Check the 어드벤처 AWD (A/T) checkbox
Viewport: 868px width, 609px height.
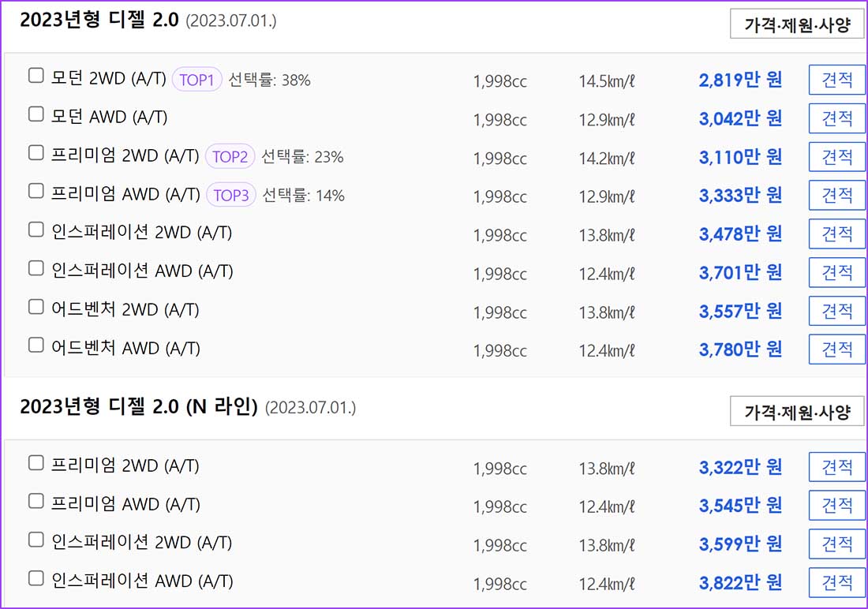[x=36, y=345]
